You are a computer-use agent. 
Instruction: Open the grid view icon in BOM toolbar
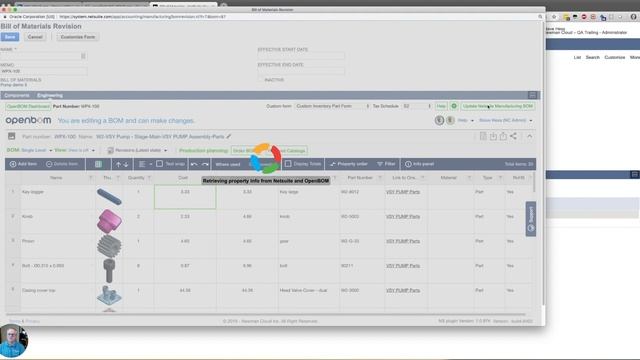click(x=98, y=164)
